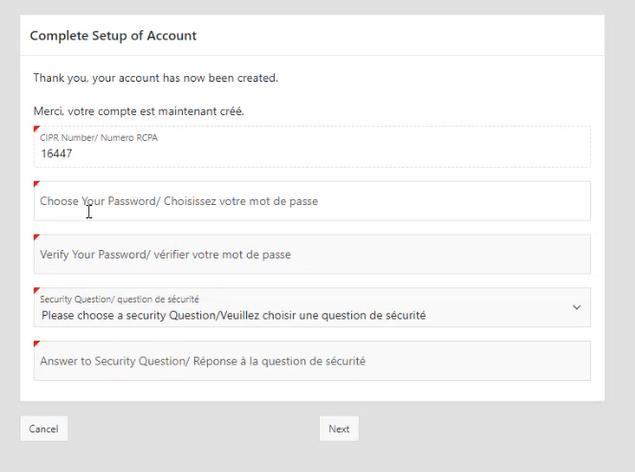Open the Security Question dropdown
Viewport: 635px width, 472px height.
coord(311,308)
